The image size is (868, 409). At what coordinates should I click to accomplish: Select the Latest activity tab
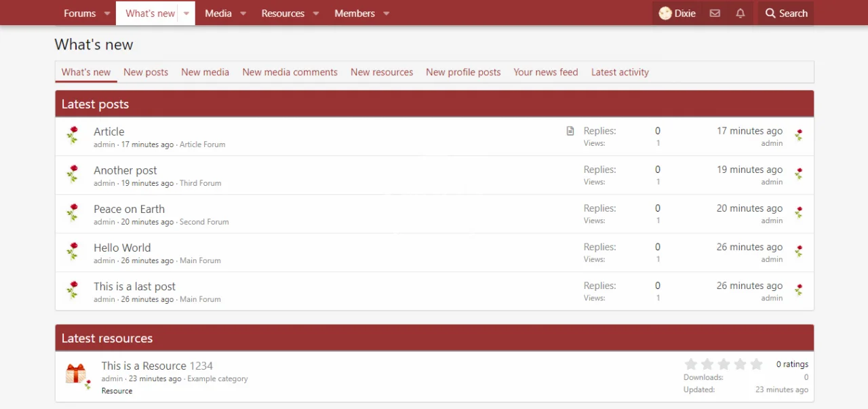pyautogui.click(x=620, y=72)
